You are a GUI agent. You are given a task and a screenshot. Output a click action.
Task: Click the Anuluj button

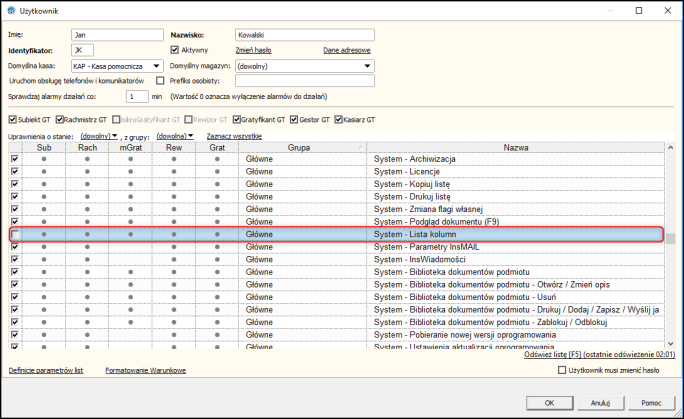coord(601,403)
